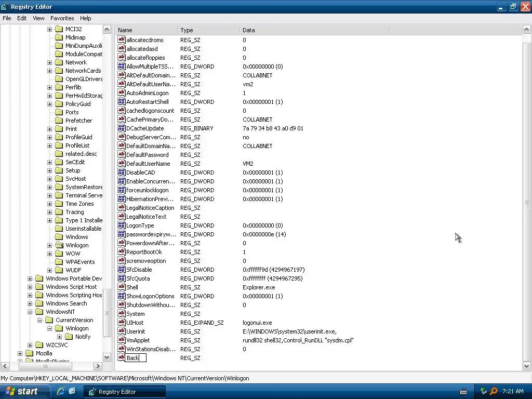
Task: Click tree pane scroll up arrow
Action: (x=107, y=30)
